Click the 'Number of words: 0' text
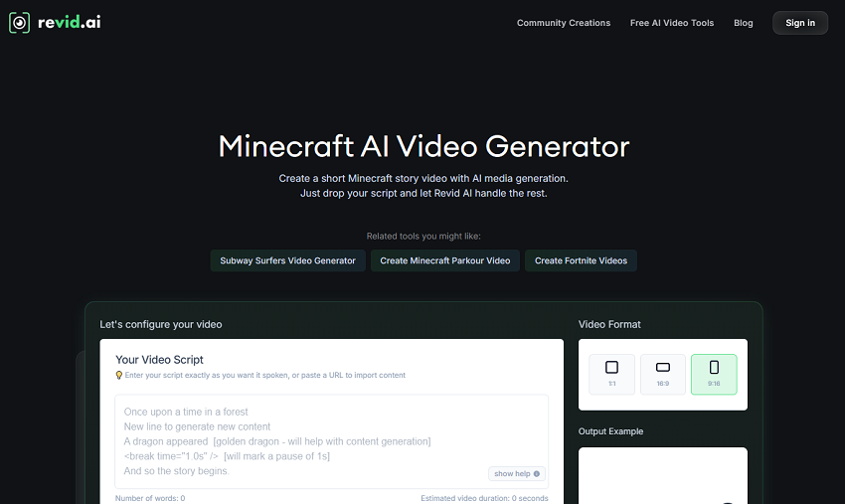The height and width of the screenshot is (504, 845). tap(150, 498)
